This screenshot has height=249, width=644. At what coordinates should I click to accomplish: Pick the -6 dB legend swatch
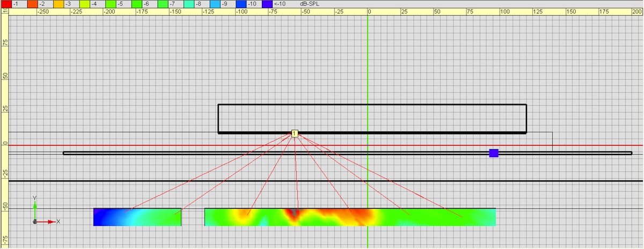[x=136, y=3]
